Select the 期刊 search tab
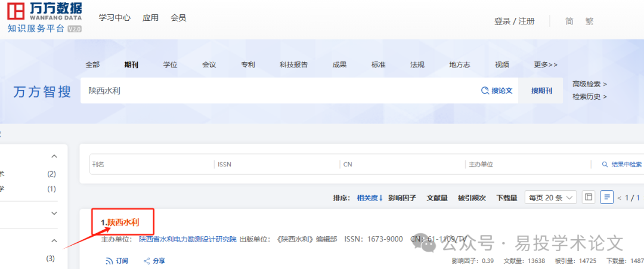Image resolution: width=644 pixels, height=269 pixels. click(x=131, y=64)
